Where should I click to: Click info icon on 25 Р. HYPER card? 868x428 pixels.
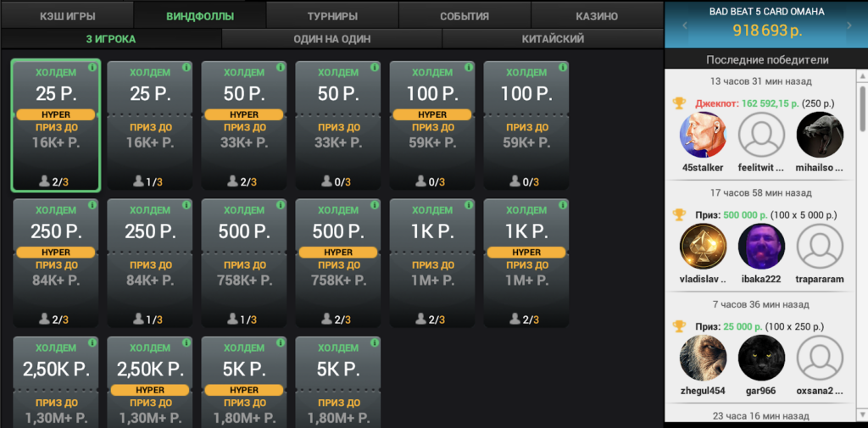coord(93,67)
